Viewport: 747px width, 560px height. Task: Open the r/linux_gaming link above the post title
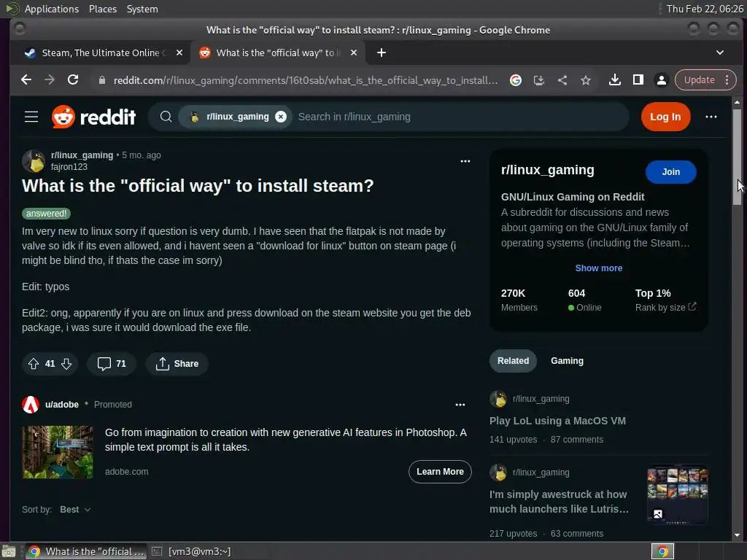(82, 155)
